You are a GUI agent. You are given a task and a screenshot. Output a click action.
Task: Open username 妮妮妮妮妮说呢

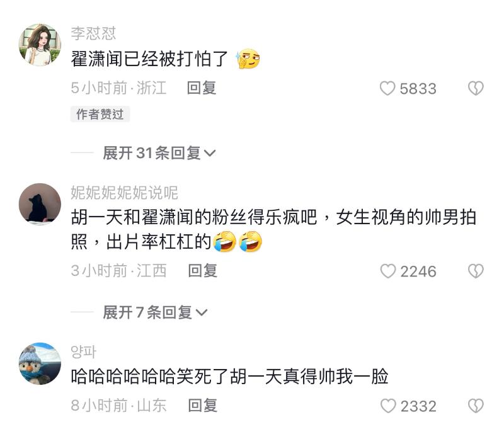pyautogui.click(x=124, y=193)
